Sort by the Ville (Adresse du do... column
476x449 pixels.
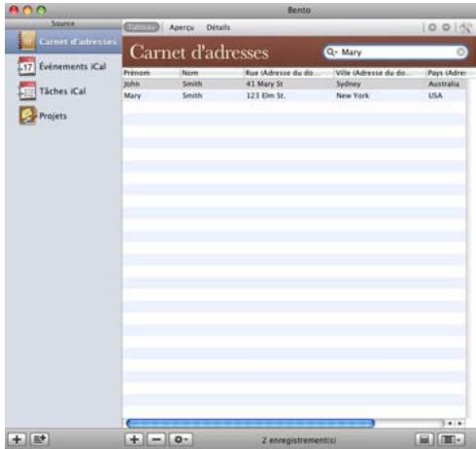[380, 73]
